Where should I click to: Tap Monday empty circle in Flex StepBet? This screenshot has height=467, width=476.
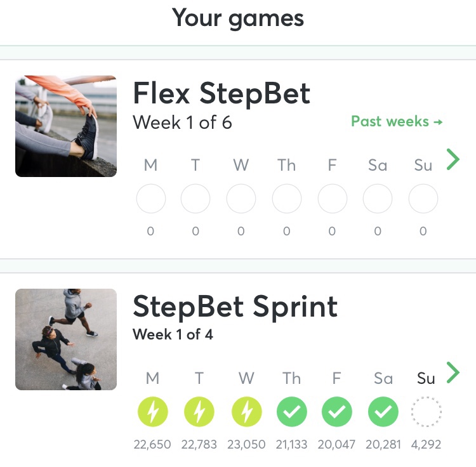click(x=151, y=200)
